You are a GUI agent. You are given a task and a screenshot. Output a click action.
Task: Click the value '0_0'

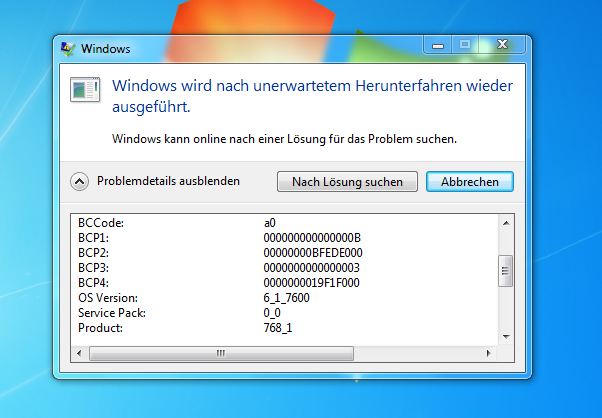[x=272, y=313]
